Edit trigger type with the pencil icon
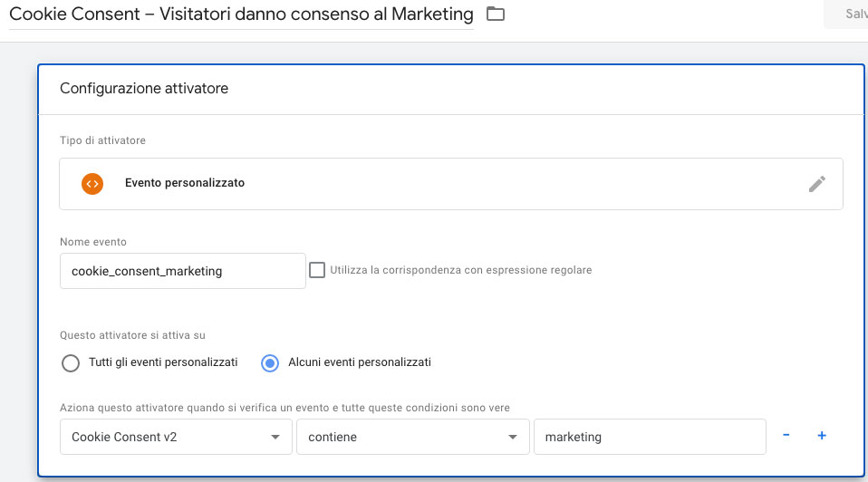 [x=817, y=184]
